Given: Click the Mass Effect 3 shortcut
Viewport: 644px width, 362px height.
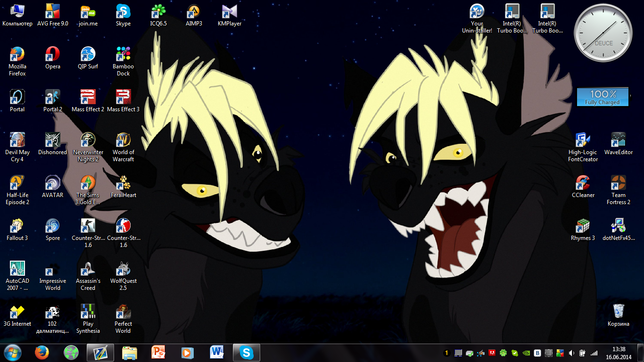Looking at the screenshot, I should coord(123,101).
